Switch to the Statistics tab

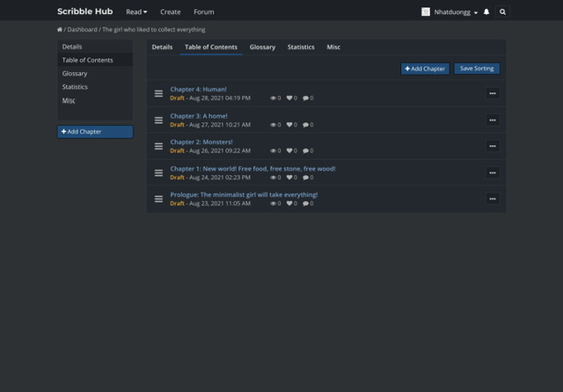301,47
